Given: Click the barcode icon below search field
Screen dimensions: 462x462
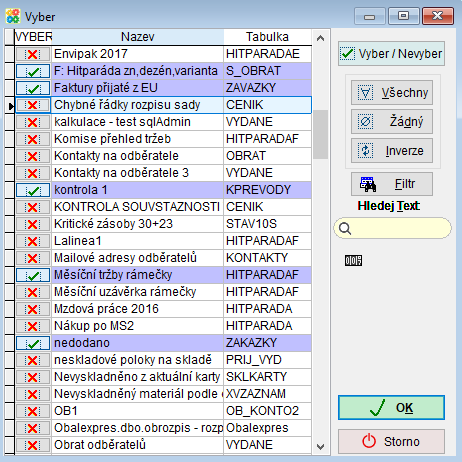Looking at the screenshot, I should pyautogui.click(x=353, y=260).
